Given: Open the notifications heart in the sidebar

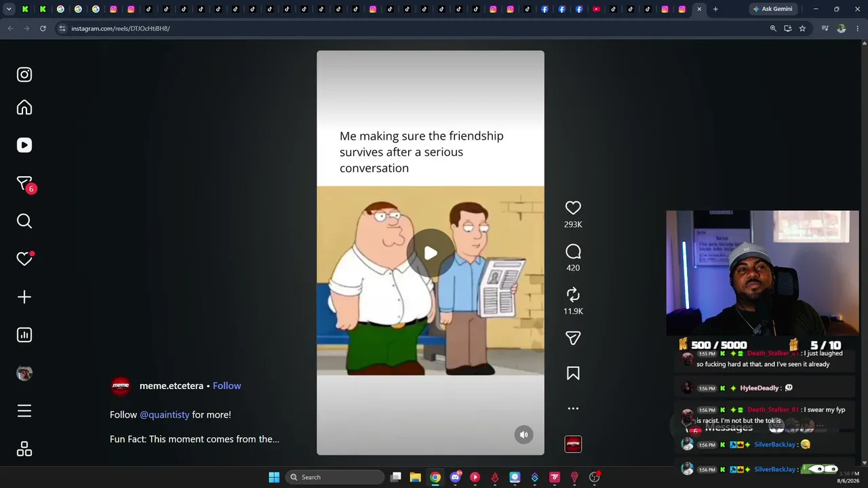Looking at the screenshot, I should pos(24,259).
